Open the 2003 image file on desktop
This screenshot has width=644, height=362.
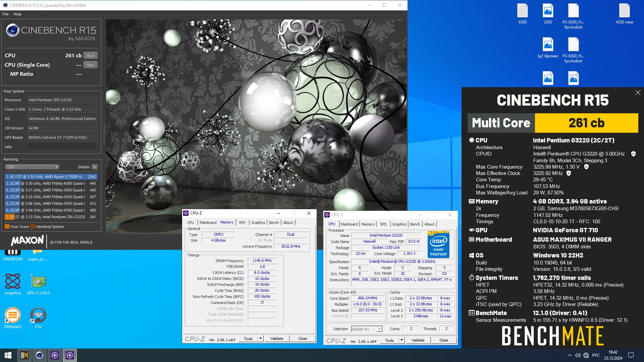point(548,14)
